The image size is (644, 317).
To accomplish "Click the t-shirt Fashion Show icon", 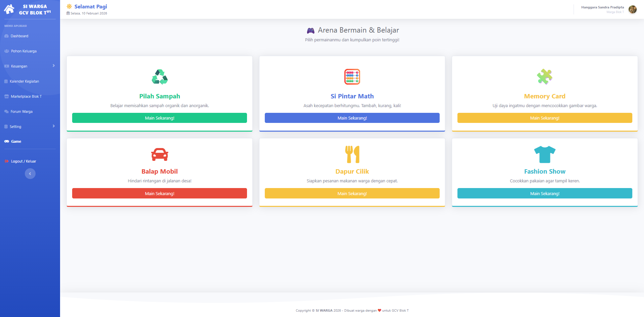I will pos(544,154).
